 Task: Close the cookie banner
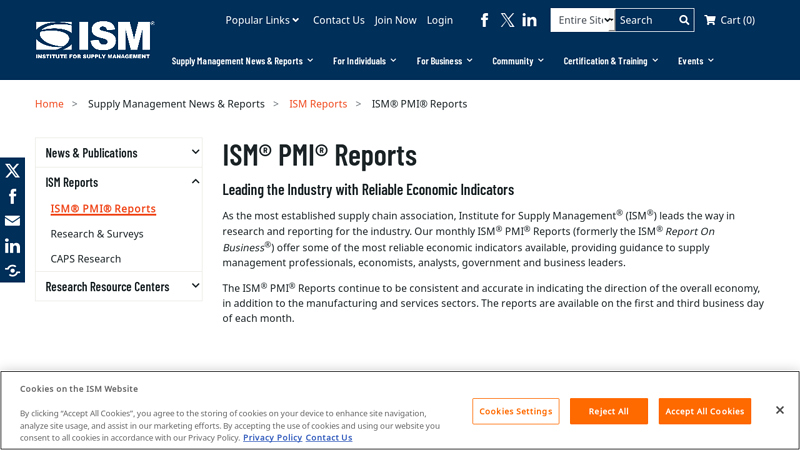coord(780,410)
